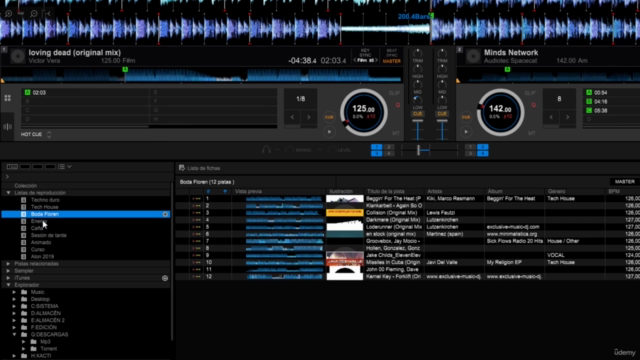Click deck 2 overview waveform cue marker A
This screenshot has width=640, height=360.
pos(507,69)
